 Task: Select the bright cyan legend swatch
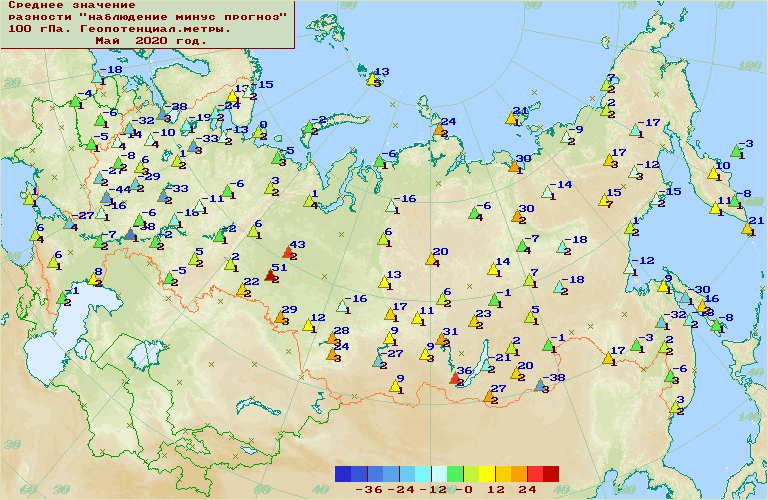(423, 474)
